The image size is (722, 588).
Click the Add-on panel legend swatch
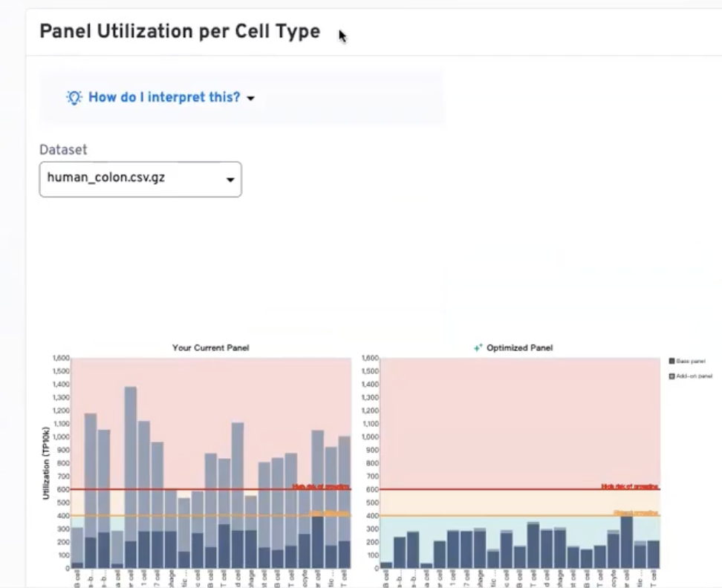672,376
